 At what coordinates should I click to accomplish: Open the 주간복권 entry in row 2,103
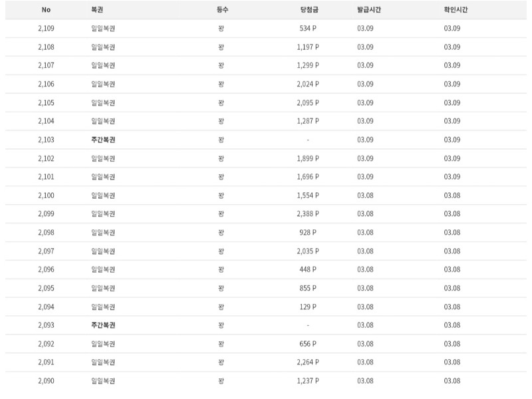click(x=103, y=140)
